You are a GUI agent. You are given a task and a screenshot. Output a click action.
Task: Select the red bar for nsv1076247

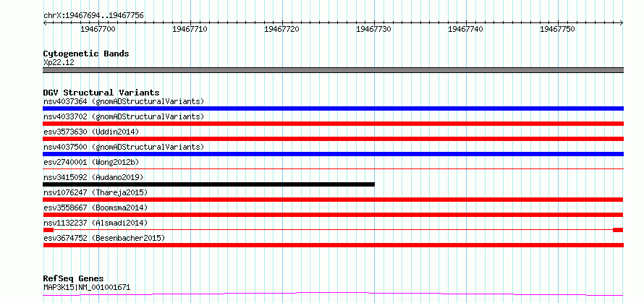[333, 200]
